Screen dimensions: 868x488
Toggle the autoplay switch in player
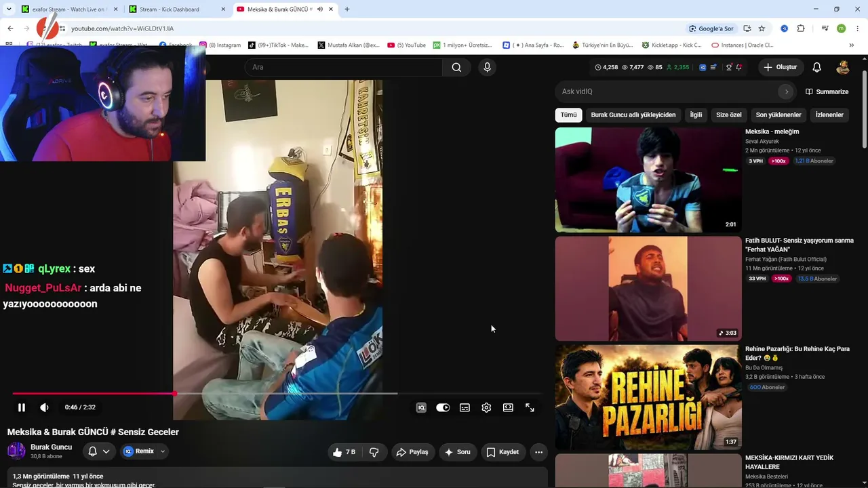click(x=443, y=407)
